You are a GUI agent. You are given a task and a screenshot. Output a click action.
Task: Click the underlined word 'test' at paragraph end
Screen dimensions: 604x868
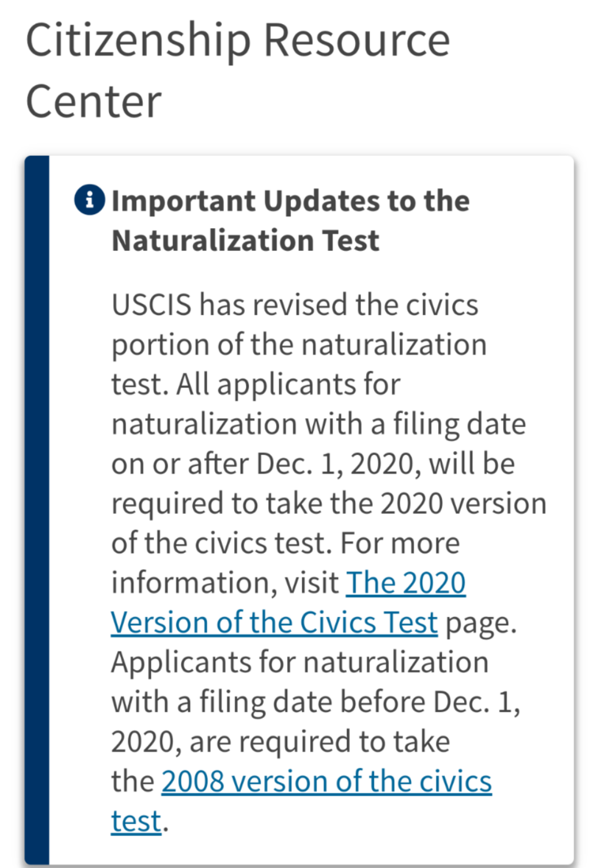point(136,821)
